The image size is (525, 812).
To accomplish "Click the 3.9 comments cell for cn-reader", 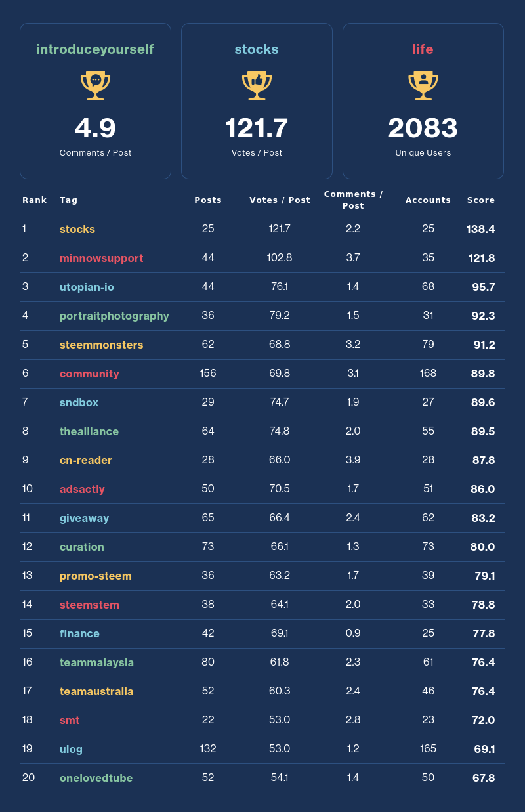I will [353, 459].
